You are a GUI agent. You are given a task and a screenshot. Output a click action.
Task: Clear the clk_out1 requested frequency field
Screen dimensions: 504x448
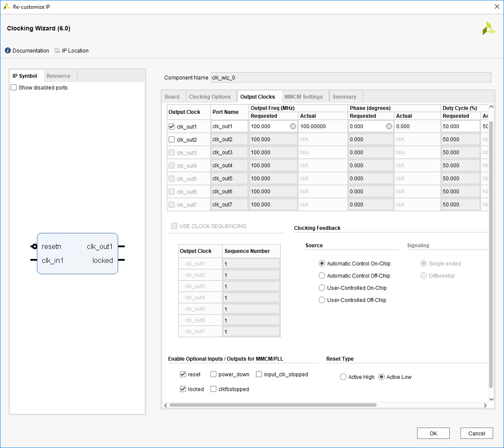coord(293,126)
